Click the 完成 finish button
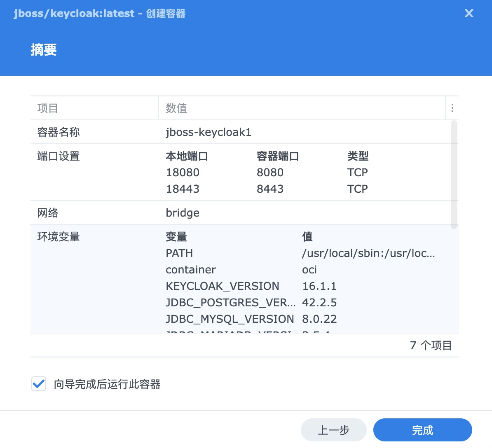The width and height of the screenshot is (492, 448). [x=422, y=430]
